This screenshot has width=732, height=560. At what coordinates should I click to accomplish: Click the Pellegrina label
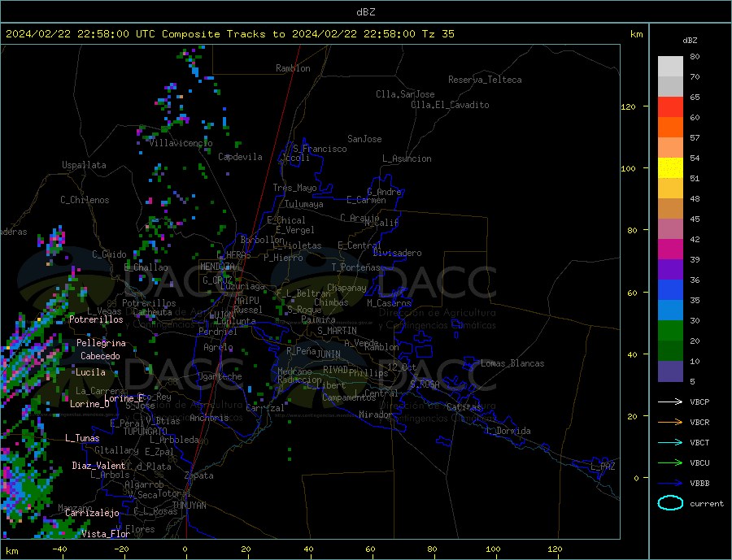coord(102,343)
